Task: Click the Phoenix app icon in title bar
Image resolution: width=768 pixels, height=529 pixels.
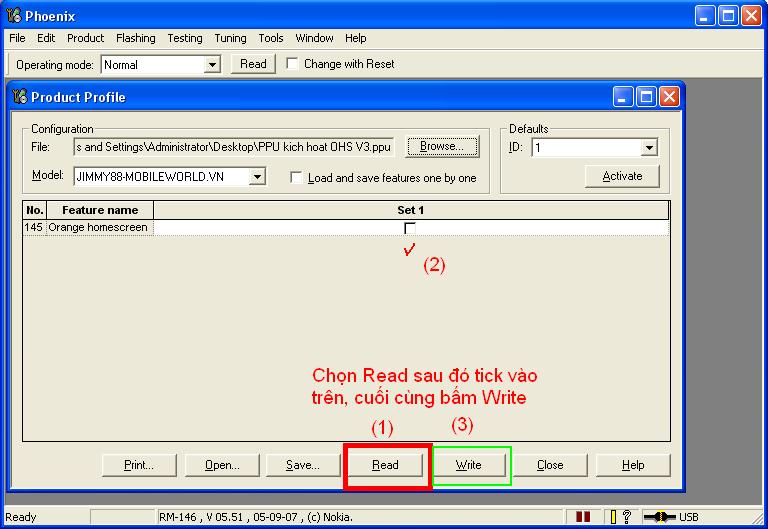Action: coord(13,15)
